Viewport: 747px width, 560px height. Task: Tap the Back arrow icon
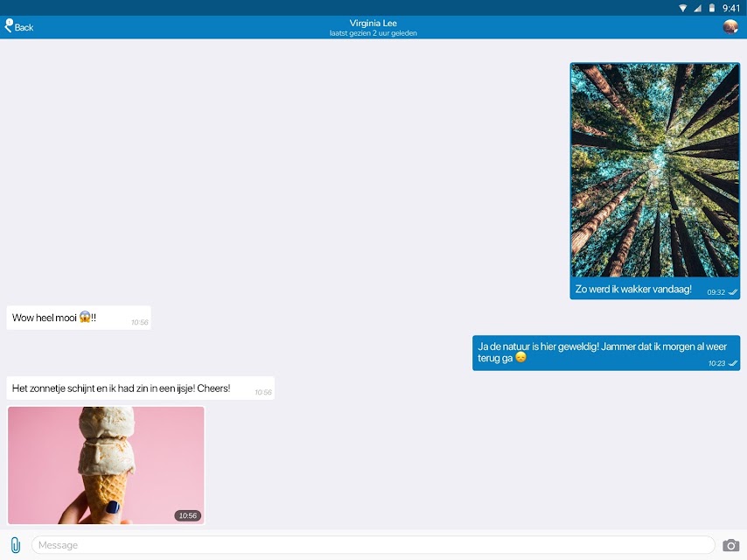pyautogui.click(x=9, y=25)
